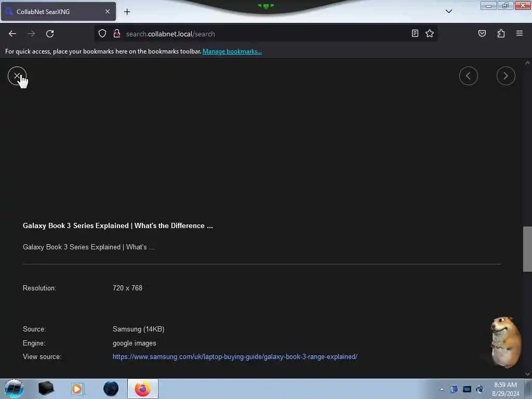Screen dimensions: 532x399
Task: Open the Windows Start menu
Action: (x=14, y=389)
